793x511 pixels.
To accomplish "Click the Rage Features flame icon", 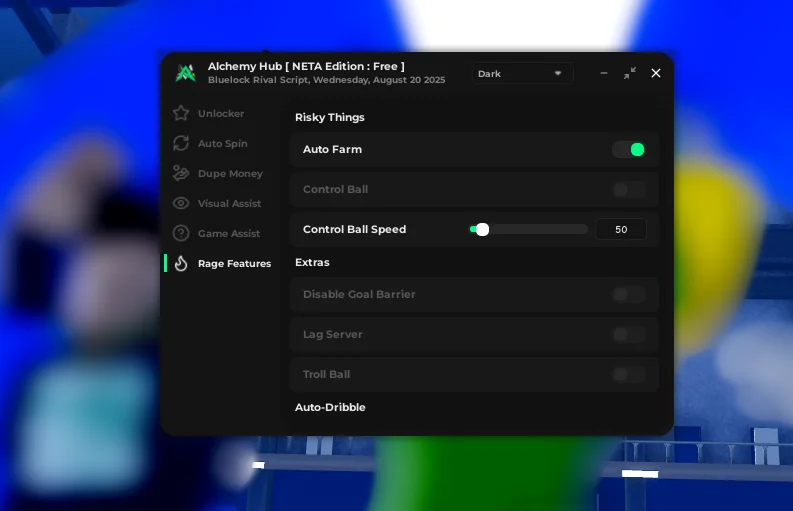I will 181,264.
